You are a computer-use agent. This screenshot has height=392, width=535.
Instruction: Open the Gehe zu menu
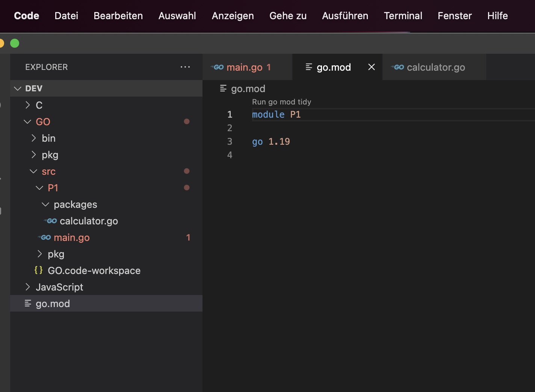tap(288, 16)
